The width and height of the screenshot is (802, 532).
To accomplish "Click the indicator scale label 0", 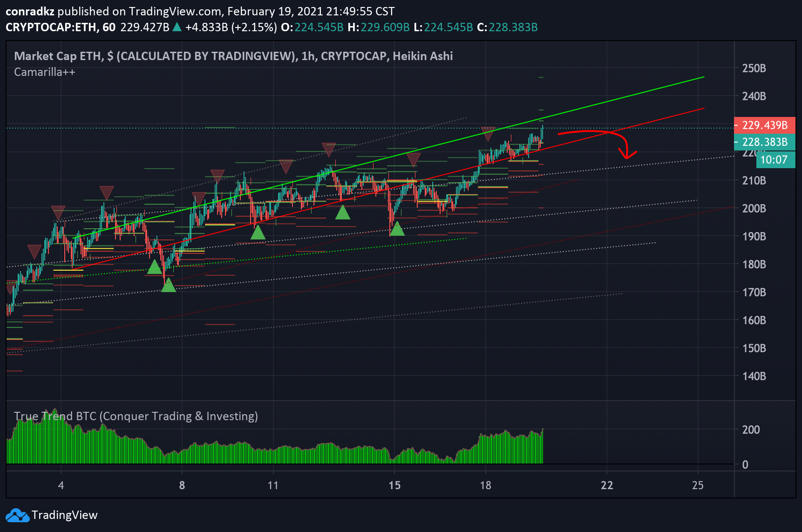I will [745, 464].
